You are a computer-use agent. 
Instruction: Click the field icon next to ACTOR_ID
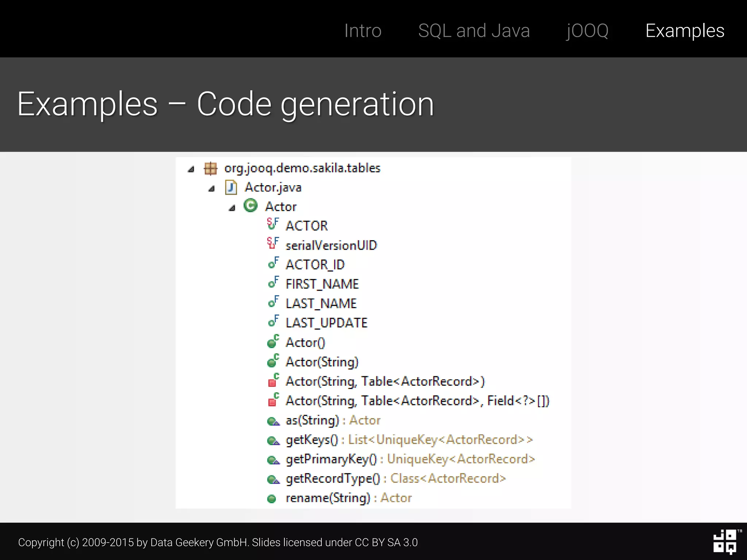273,263
